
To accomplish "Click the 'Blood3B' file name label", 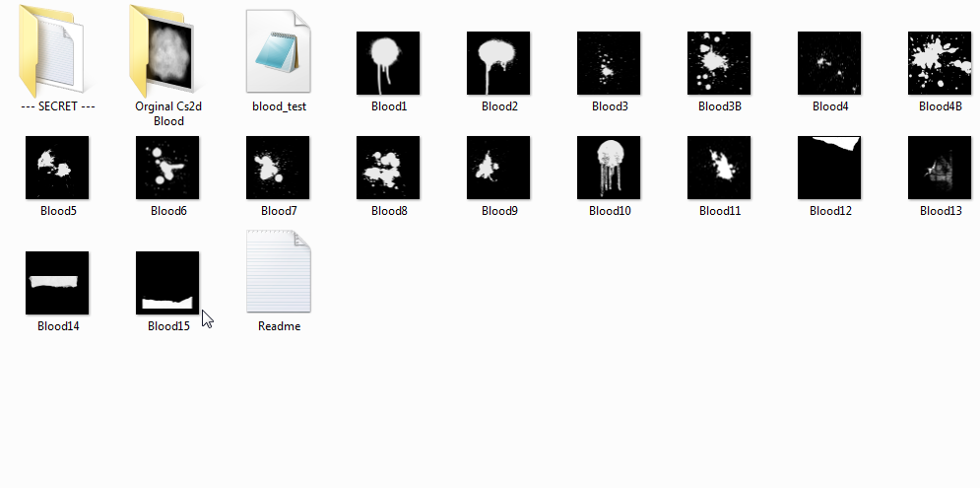I will click(x=719, y=106).
